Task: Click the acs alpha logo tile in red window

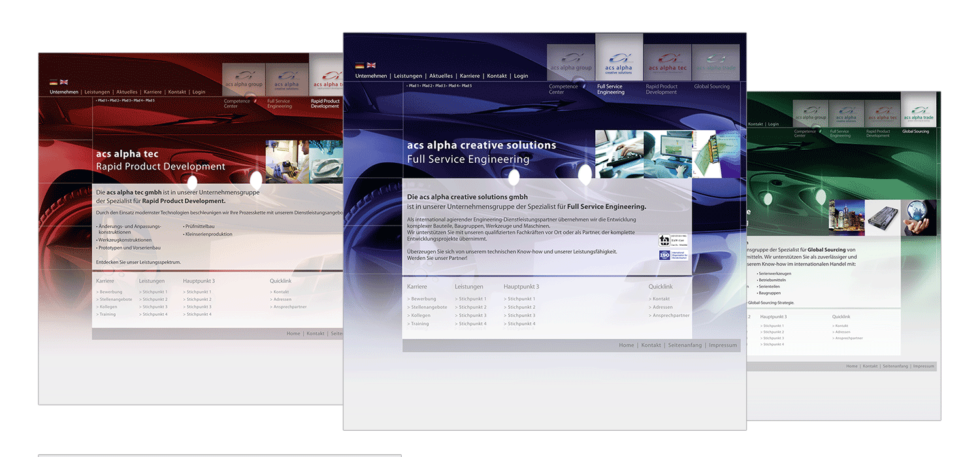Action: (287, 80)
